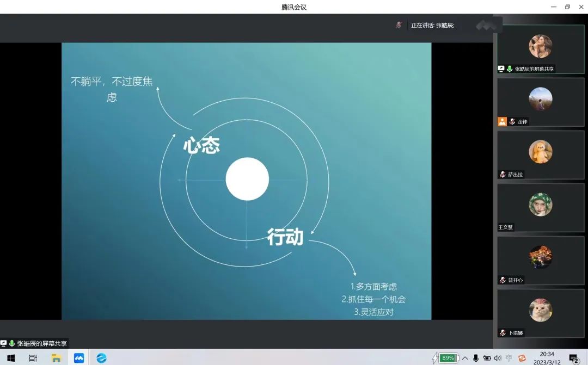The width and height of the screenshot is (588, 365).
Task: Click 益开心's muted microphone icon
Action: 503,280
